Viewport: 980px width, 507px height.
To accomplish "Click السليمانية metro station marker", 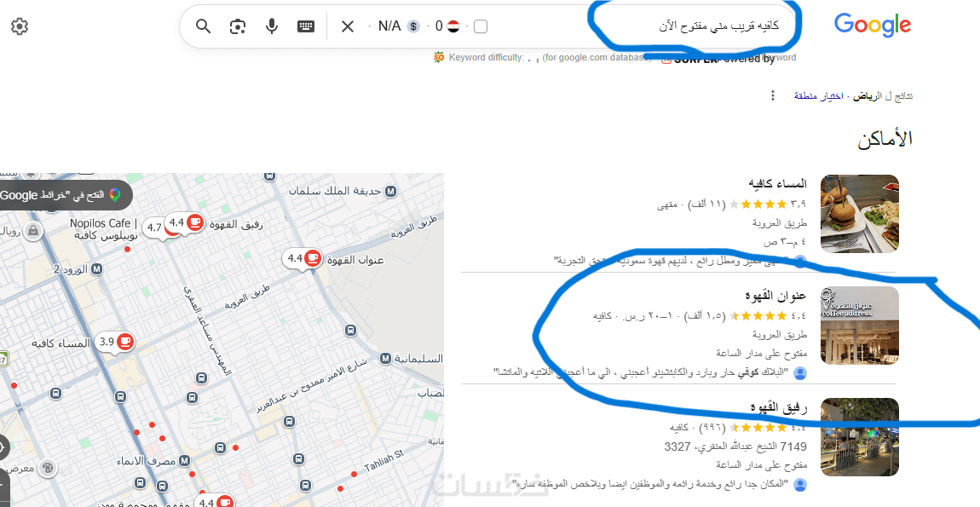I will [x=386, y=359].
